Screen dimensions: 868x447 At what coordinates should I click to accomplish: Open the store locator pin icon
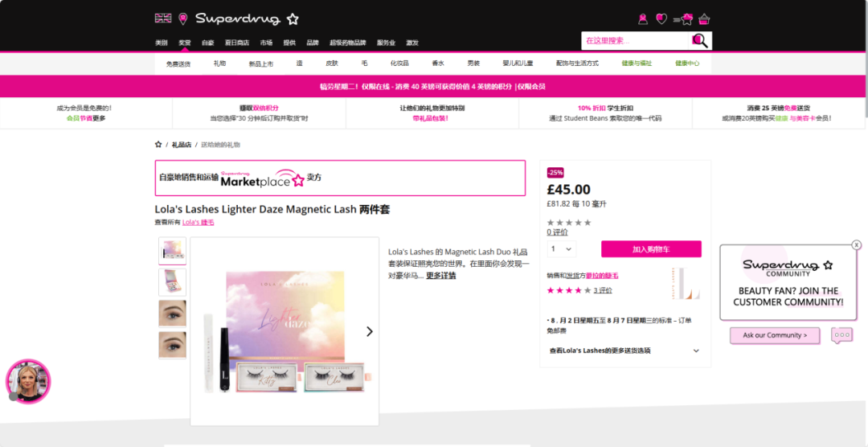click(182, 18)
